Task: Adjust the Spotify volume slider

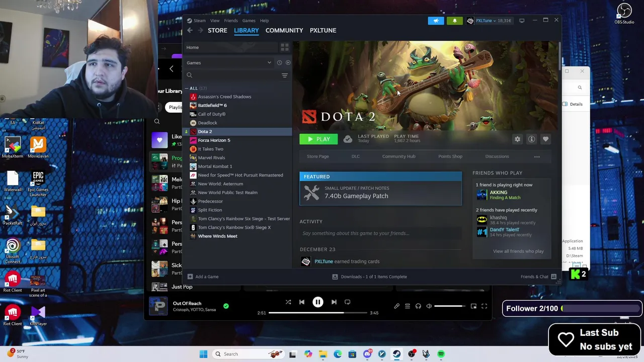Action: (x=450, y=306)
